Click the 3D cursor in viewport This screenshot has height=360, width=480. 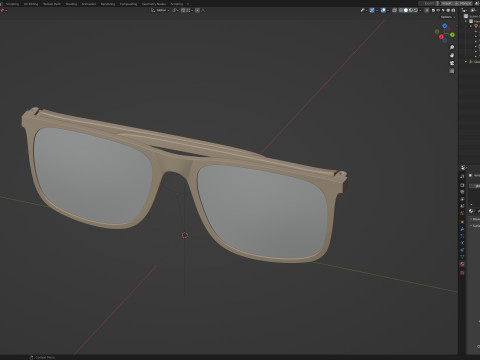(185, 235)
